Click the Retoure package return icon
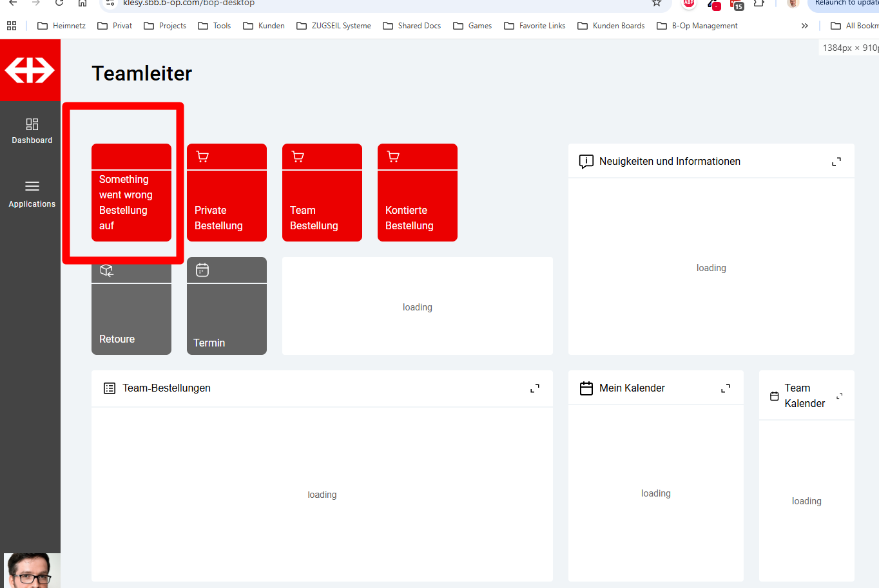The height and width of the screenshot is (588, 879). (107, 270)
